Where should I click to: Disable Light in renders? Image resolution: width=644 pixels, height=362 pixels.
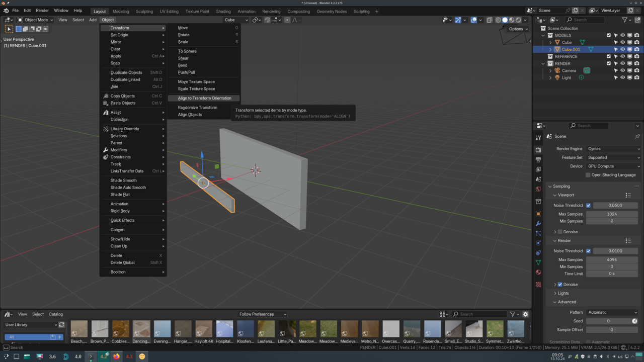click(636, 77)
